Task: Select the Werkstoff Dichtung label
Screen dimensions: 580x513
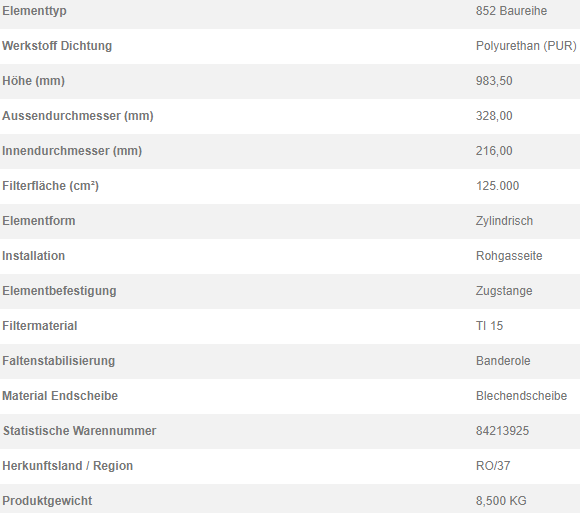Action: 57,46
